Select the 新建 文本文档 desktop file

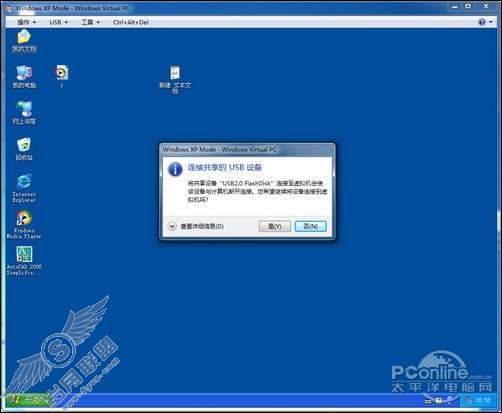pos(175,79)
